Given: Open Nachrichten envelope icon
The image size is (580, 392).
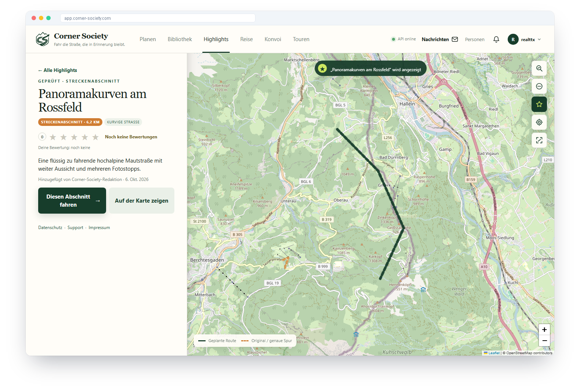Looking at the screenshot, I should (x=455, y=39).
